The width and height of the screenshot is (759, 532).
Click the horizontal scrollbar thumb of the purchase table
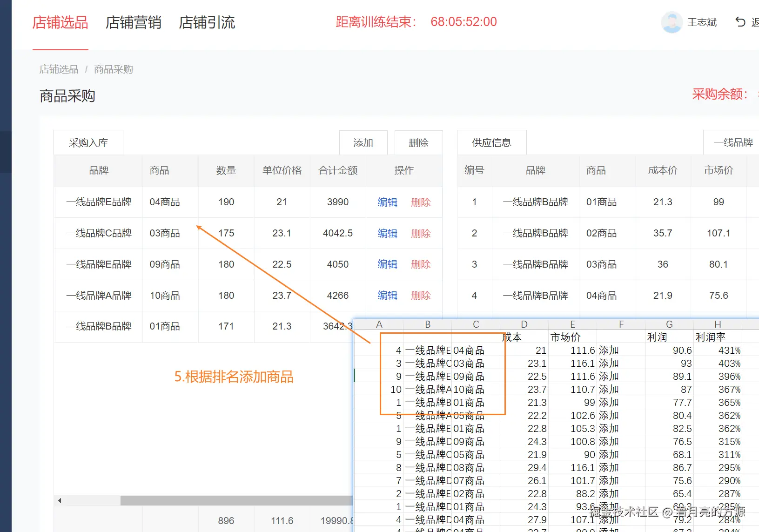coord(236,501)
